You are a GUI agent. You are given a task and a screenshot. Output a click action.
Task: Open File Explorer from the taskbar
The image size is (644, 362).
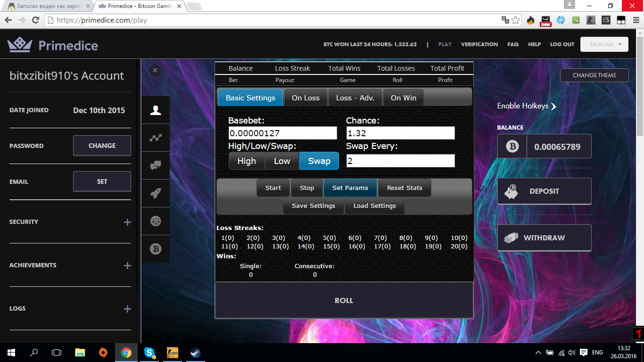(81, 352)
